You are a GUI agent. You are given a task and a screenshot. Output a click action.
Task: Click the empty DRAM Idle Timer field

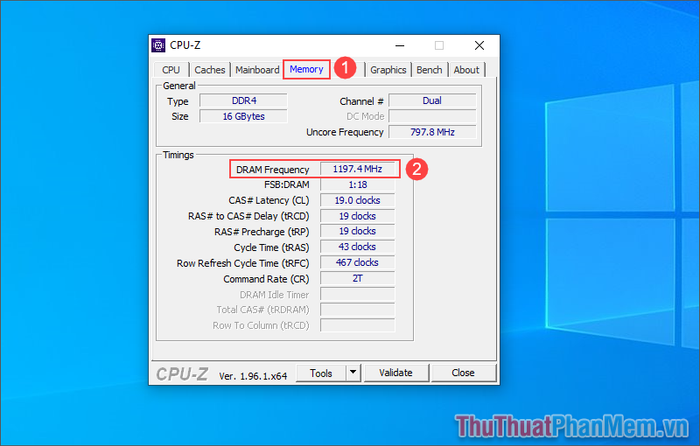click(x=358, y=294)
